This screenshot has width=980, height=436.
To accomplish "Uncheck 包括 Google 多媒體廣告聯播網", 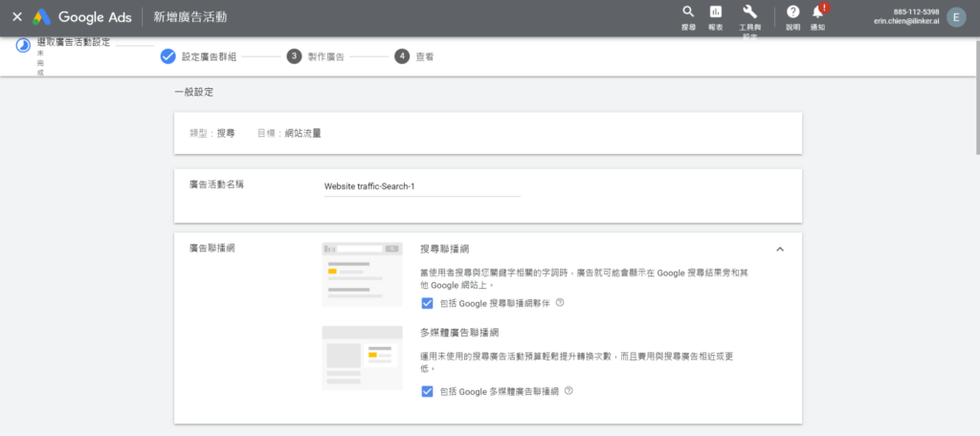I will click(x=428, y=392).
